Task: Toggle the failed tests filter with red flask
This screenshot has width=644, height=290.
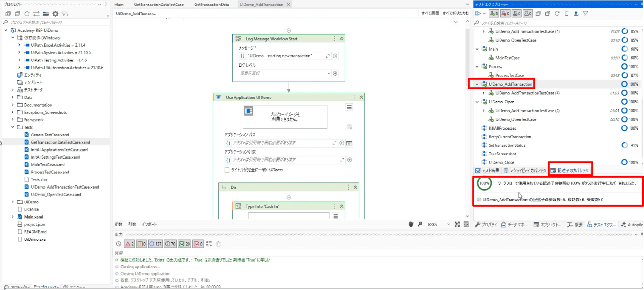Action: click(505, 14)
